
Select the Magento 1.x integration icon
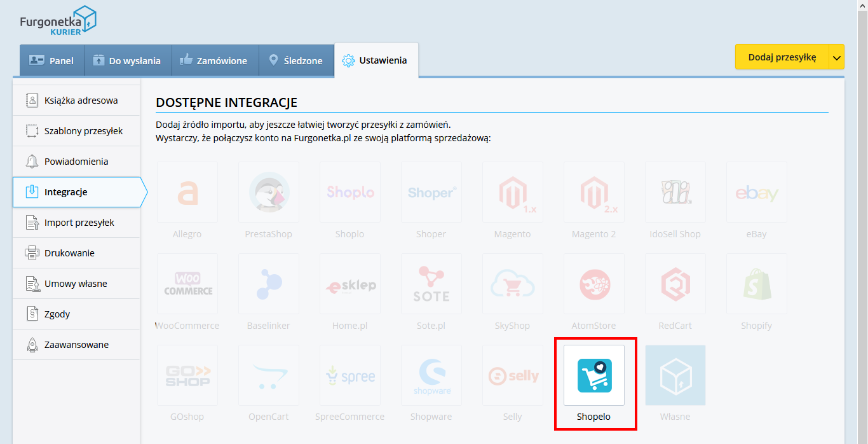coord(512,192)
